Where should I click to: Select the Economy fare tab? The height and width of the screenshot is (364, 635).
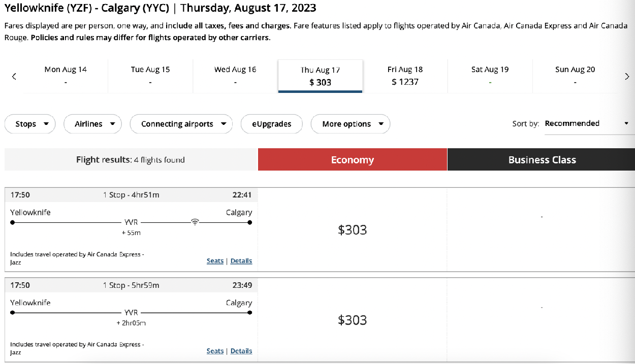pyautogui.click(x=353, y=159)
